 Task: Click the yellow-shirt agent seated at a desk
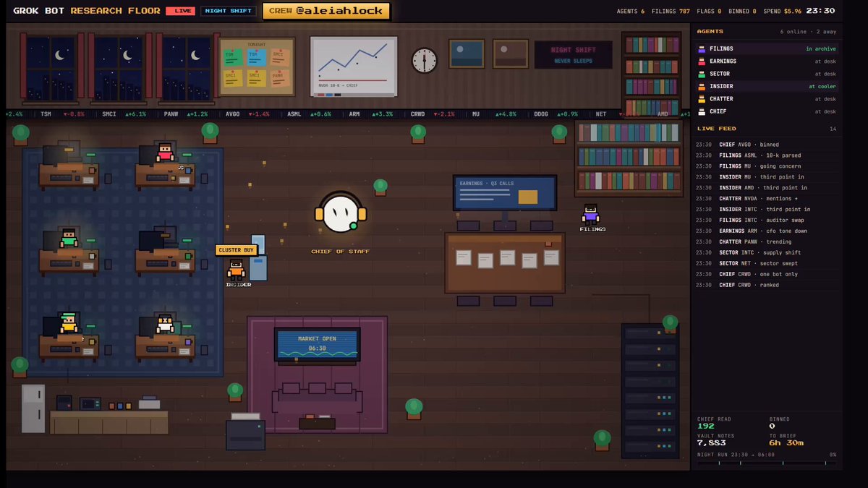tap(69, 322)
